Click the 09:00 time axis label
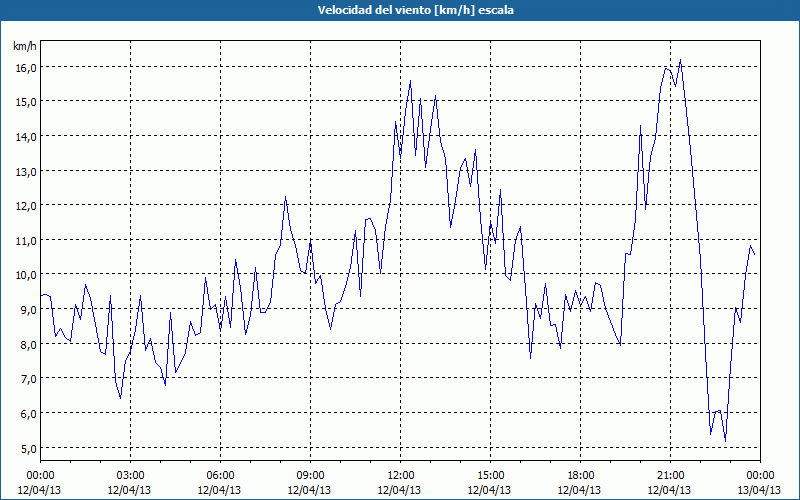 click(x=310, y=475)
